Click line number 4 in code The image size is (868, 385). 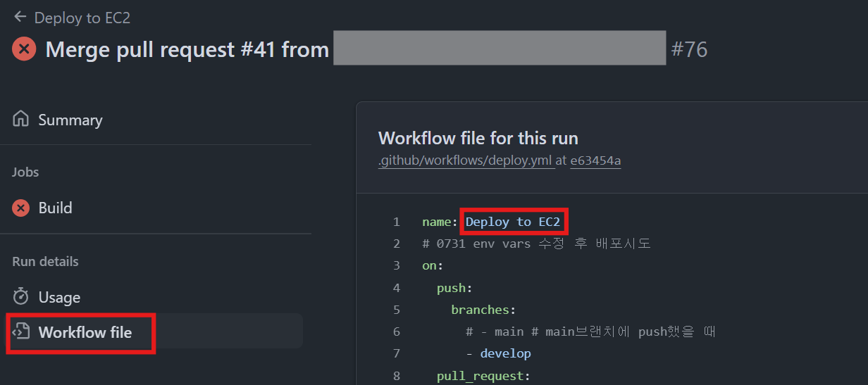[396, 287]
